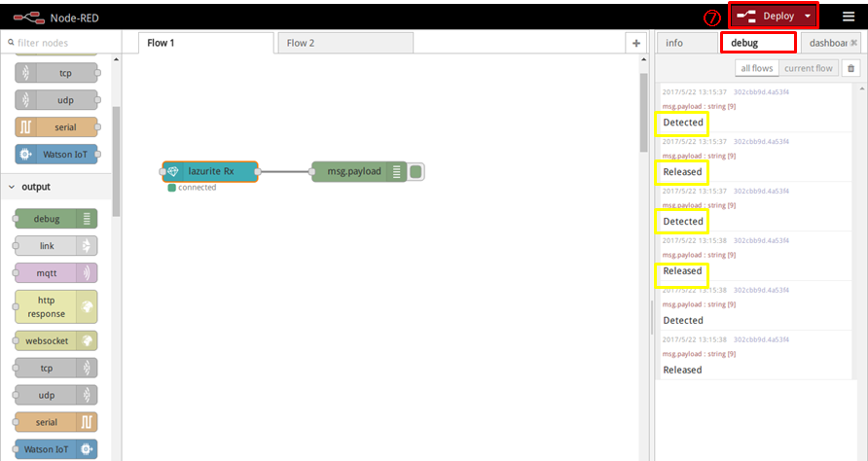This screenshot has width=868, height=461.
Task: Open the hamburger main menu
Action: coord(849,17)
